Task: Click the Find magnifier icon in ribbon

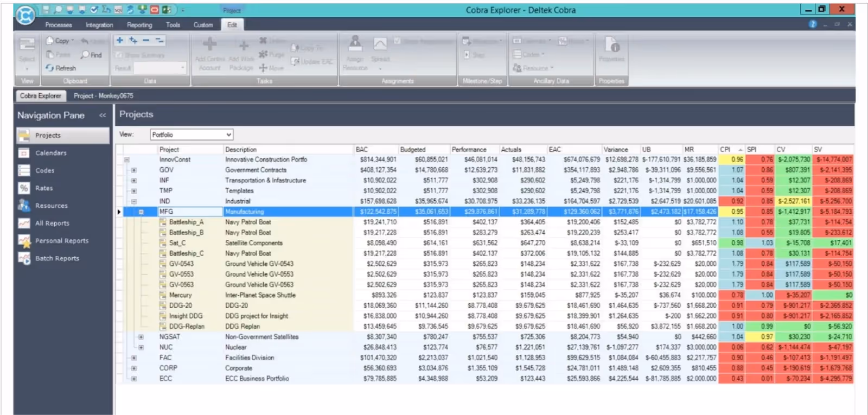Action: click(85, 54)
